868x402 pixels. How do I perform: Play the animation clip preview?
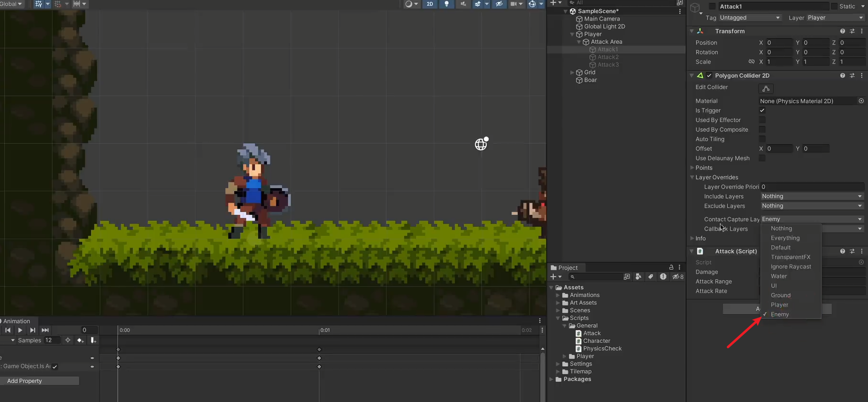pos(20,330)
